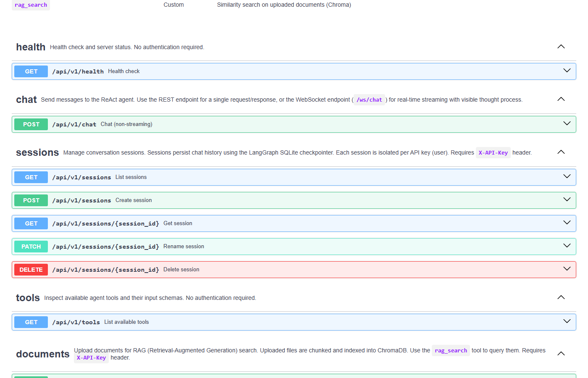
Task: Open the health tag heading
Action: click(31, 47)
